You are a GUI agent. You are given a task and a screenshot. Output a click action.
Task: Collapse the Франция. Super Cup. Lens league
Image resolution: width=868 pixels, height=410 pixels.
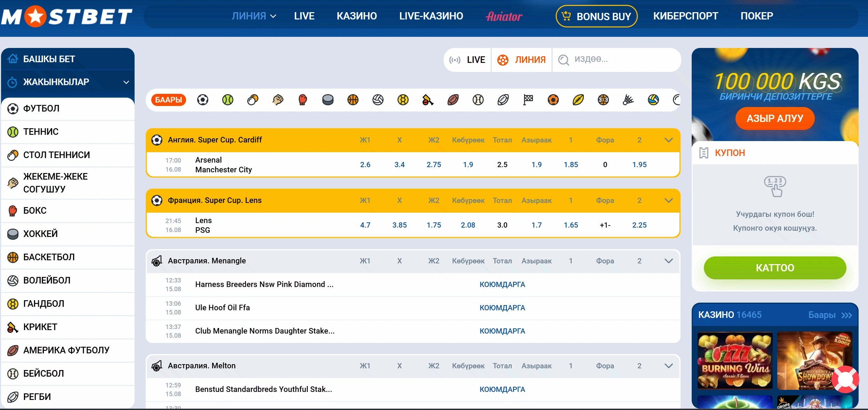click(x=668, y=200)
